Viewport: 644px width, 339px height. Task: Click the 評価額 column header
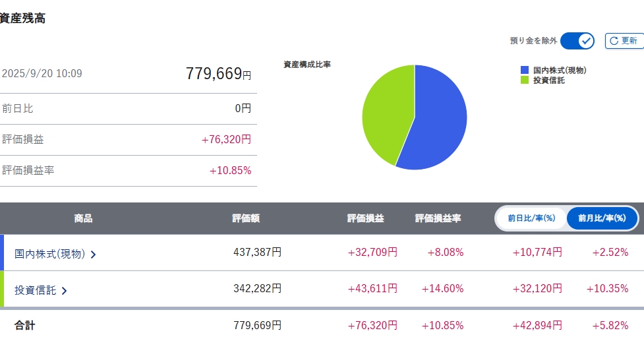(246, 218)
